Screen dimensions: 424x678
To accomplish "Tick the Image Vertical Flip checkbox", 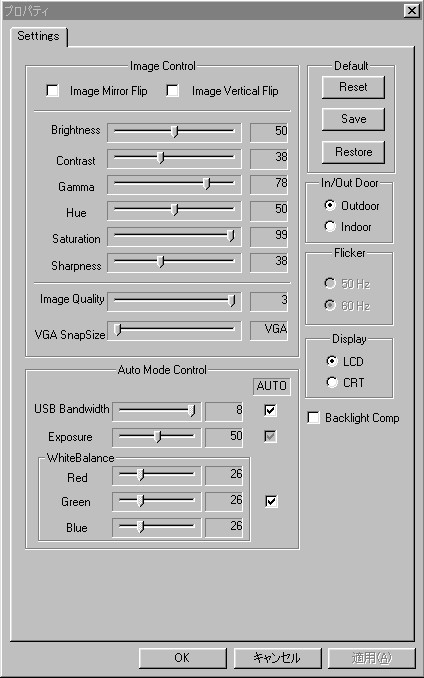I will pos(172,91).
